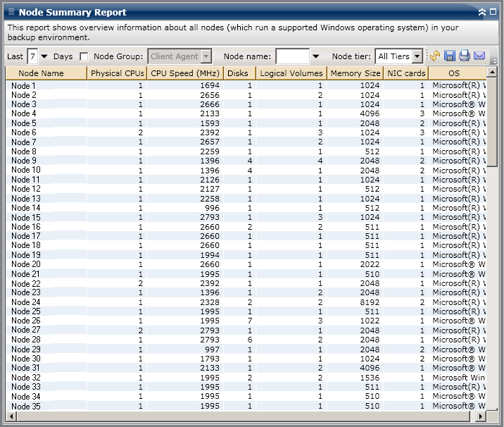Open the Client Agent node group dropdown
Screen dimensions: 504x427
pos(206,56)
